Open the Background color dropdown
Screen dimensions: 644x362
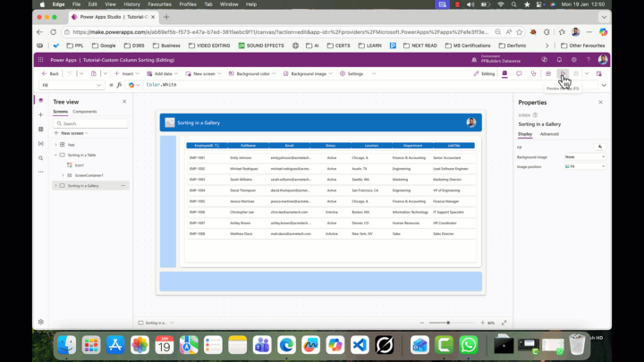pyautogui.click(x=274, y=74)
